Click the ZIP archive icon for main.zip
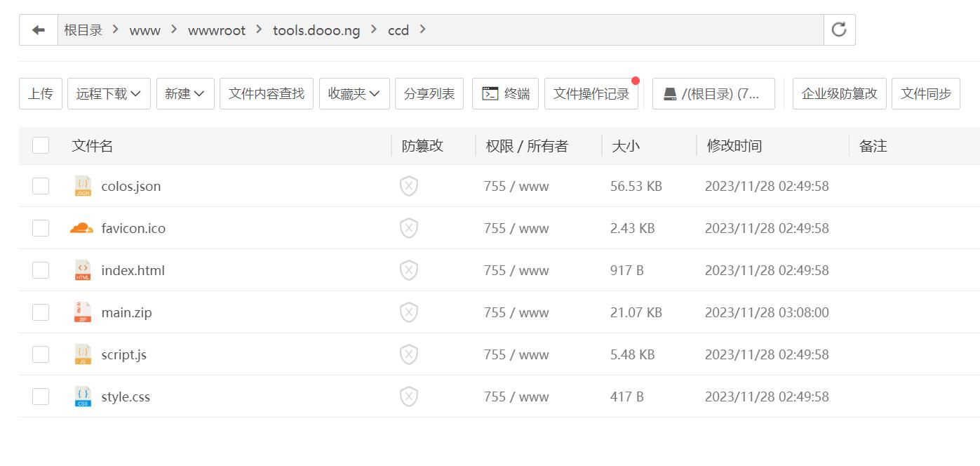The height and width of the screenshot is (466, 980). point(83,312)
